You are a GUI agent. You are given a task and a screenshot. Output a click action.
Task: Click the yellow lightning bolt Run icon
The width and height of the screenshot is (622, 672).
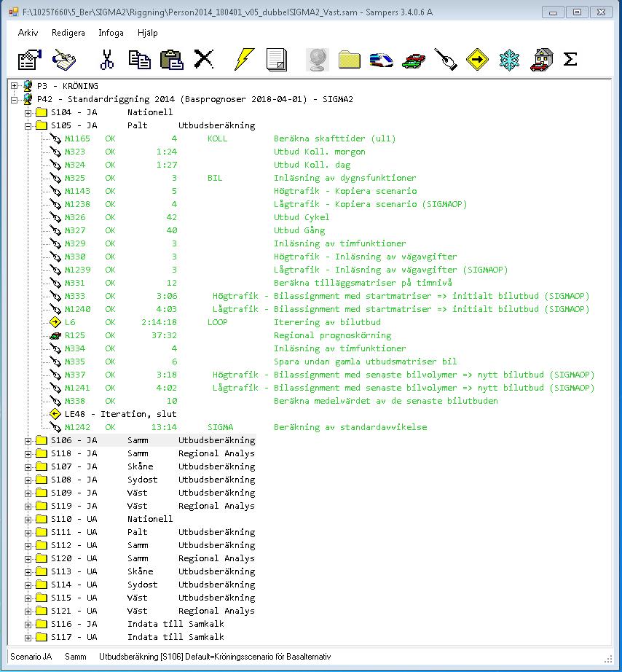click(x=244, y=59)
